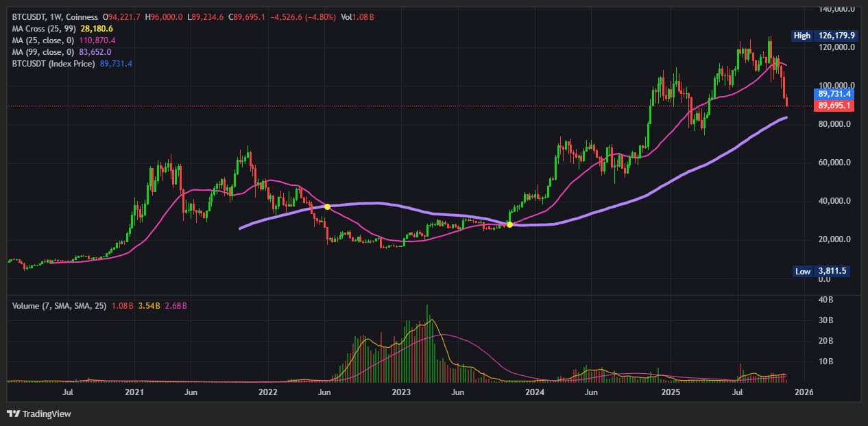Click the yellow MA cross dot near late 2023
Image resolution: width=868 pixels, height=426 pixels.
510,224
